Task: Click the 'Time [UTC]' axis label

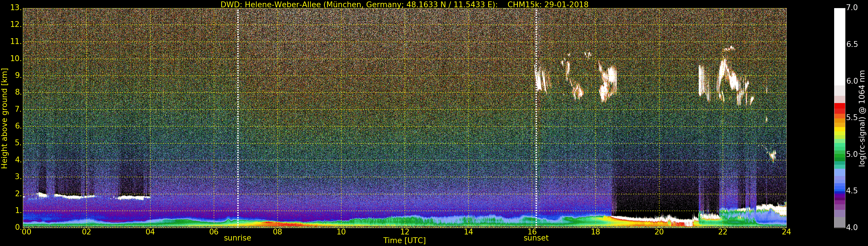Action: (404, 241)
